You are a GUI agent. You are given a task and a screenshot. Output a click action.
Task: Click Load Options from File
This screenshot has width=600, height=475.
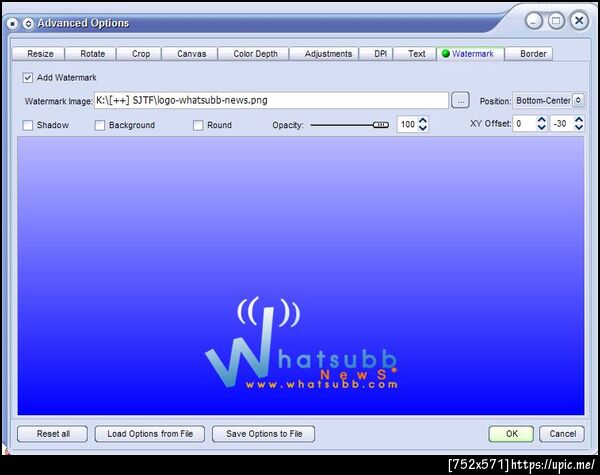[x=150, y=434]
